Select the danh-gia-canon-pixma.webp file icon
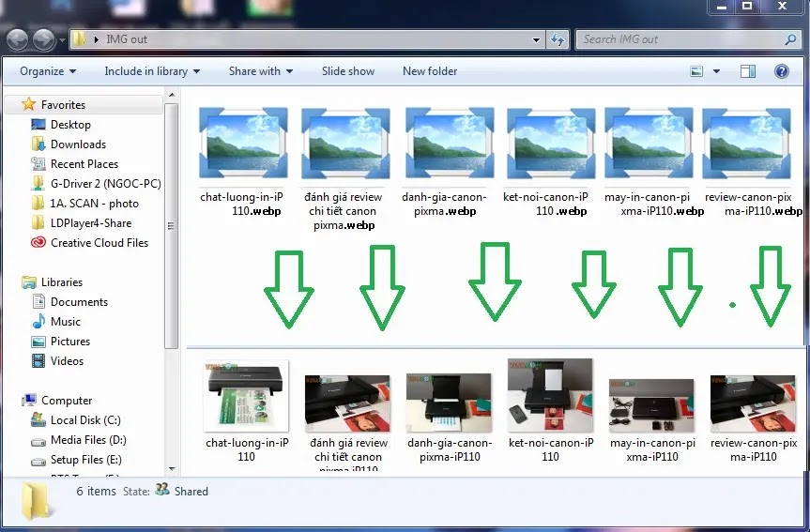This screenshot has height=532, width=810. pyautogui.click(x=450, y=143)
